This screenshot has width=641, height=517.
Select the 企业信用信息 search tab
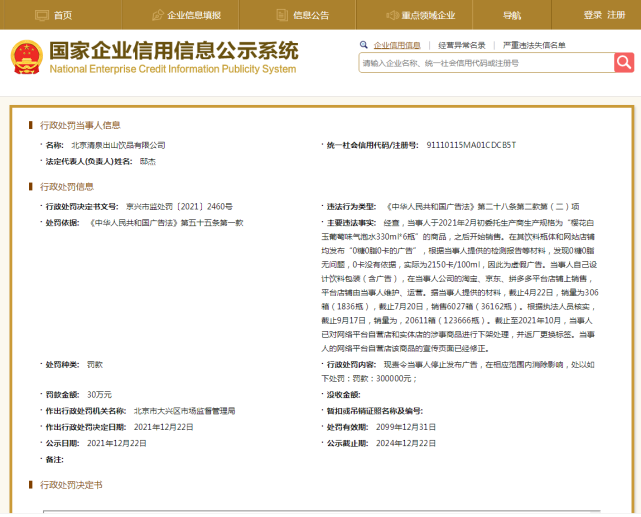pyautogui.click(x=397, y=45)
